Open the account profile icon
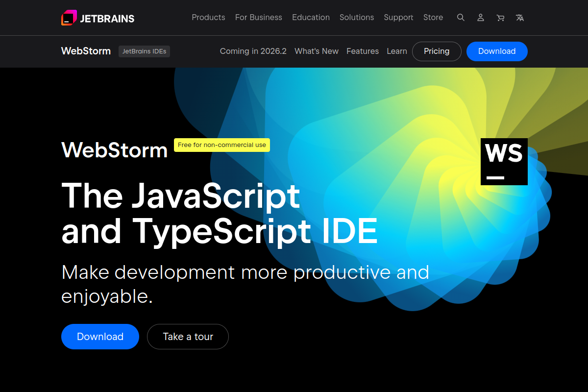Screen dimensions: 588x392 (481, 18)
